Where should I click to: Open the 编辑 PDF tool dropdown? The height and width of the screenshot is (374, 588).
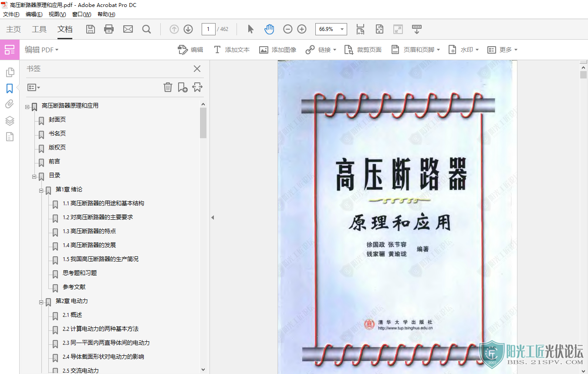coord(41,50)
